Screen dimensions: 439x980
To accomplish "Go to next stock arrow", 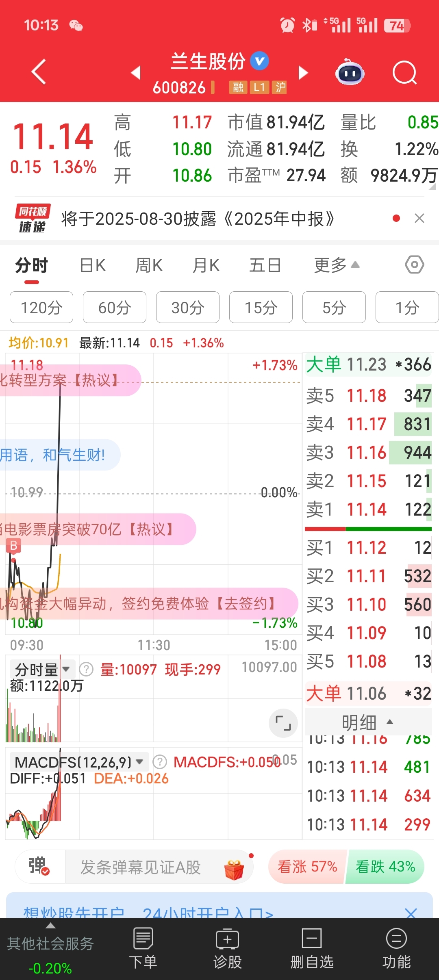I will 303,73.
